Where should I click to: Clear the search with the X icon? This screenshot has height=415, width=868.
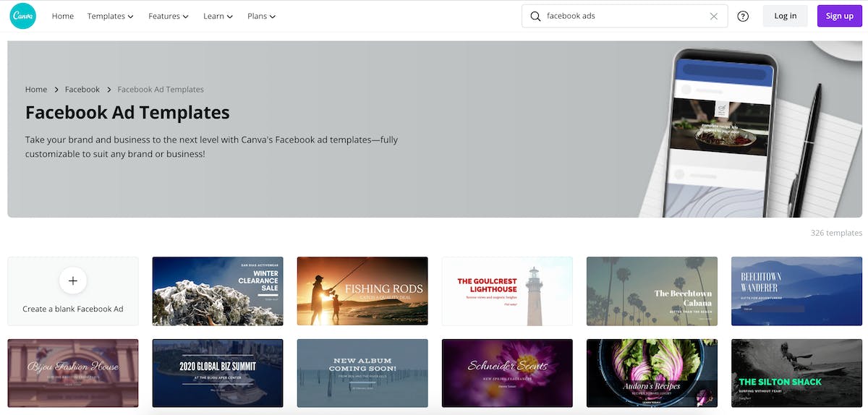(714, 16)
